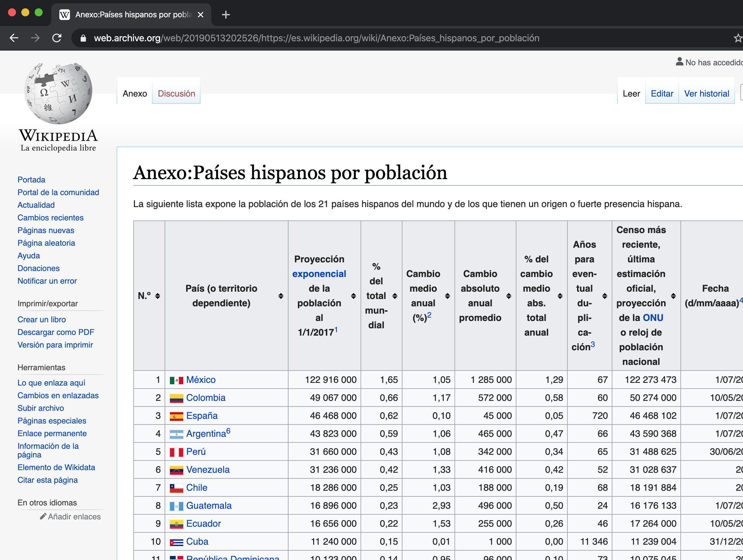Click the México flag icon

click(176, 380)
